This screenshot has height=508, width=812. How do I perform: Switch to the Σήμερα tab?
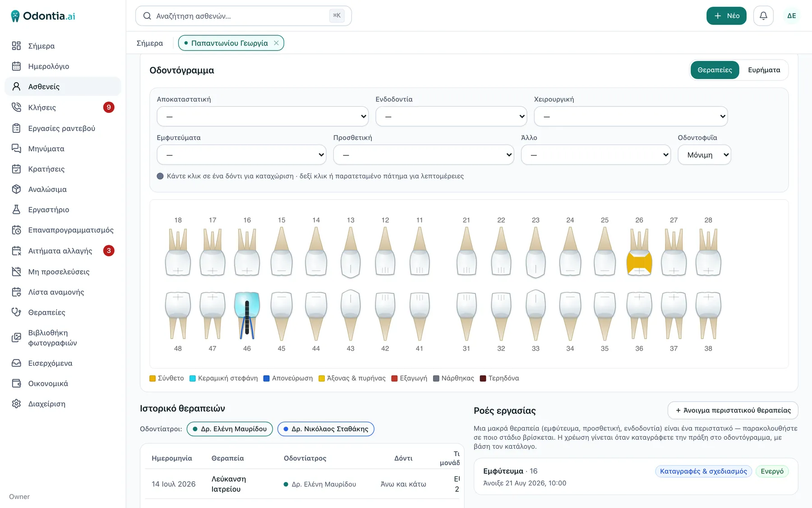tap(150, 43)
